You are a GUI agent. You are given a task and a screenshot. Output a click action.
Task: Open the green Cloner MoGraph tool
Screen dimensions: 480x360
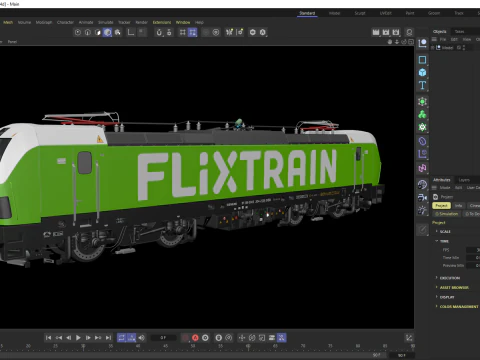pyautogui.click(x=422, y=114)
